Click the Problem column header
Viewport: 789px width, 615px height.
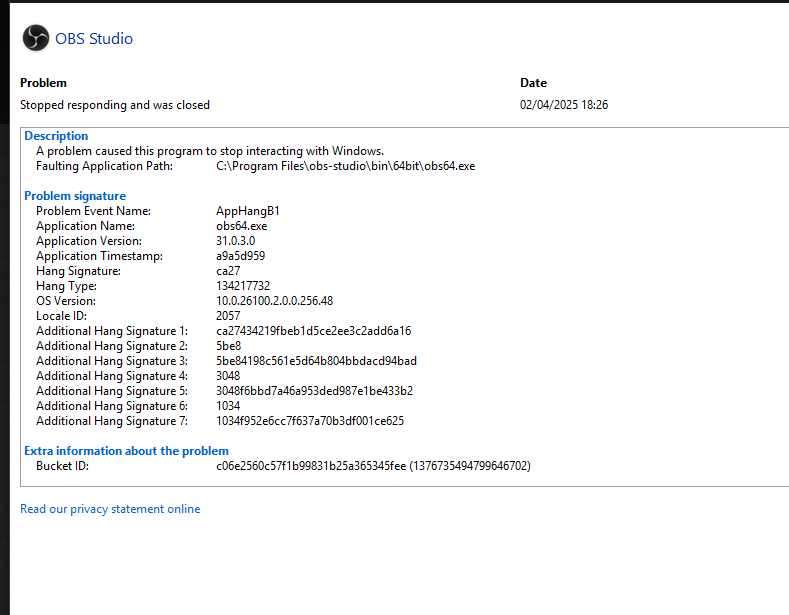43,83
